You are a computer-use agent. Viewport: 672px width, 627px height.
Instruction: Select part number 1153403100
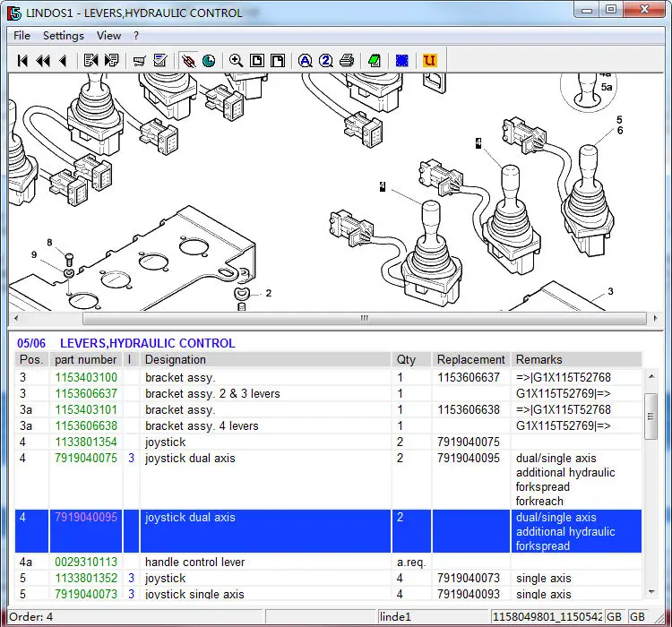pyautogui.click(x=86, y=378)
